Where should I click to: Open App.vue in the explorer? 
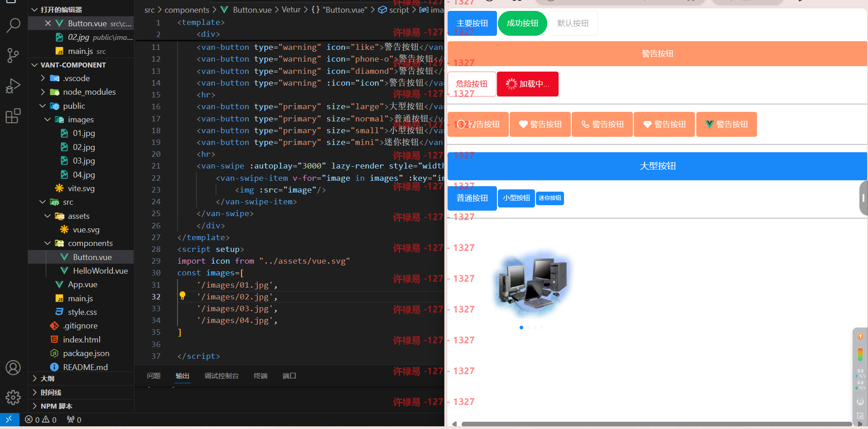pos(82,284)
